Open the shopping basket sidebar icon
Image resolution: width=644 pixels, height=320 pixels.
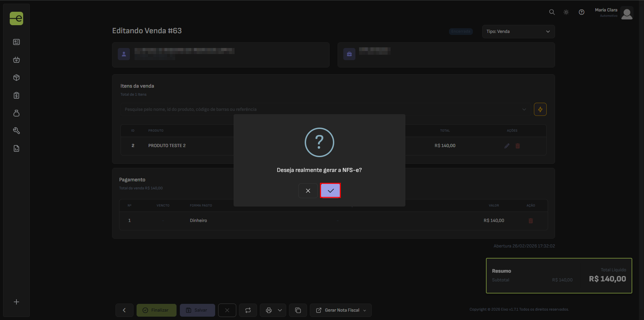[x=16, y=60]
